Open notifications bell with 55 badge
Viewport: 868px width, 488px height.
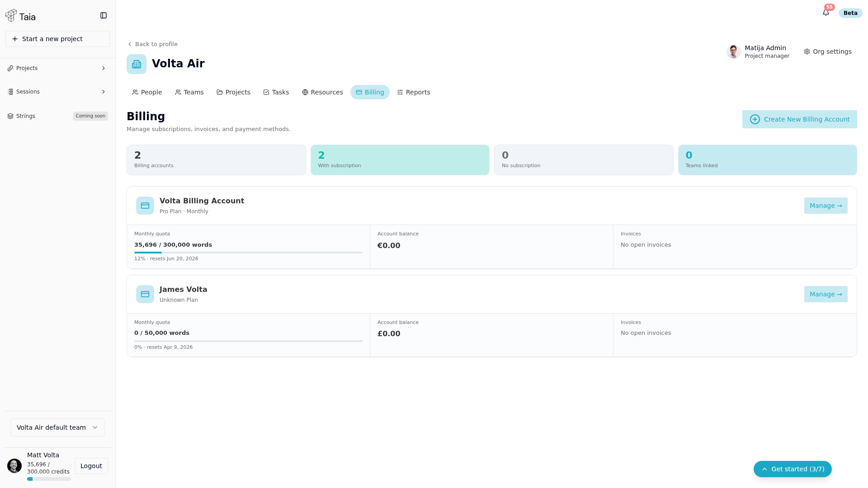click(x=826, y=13)
